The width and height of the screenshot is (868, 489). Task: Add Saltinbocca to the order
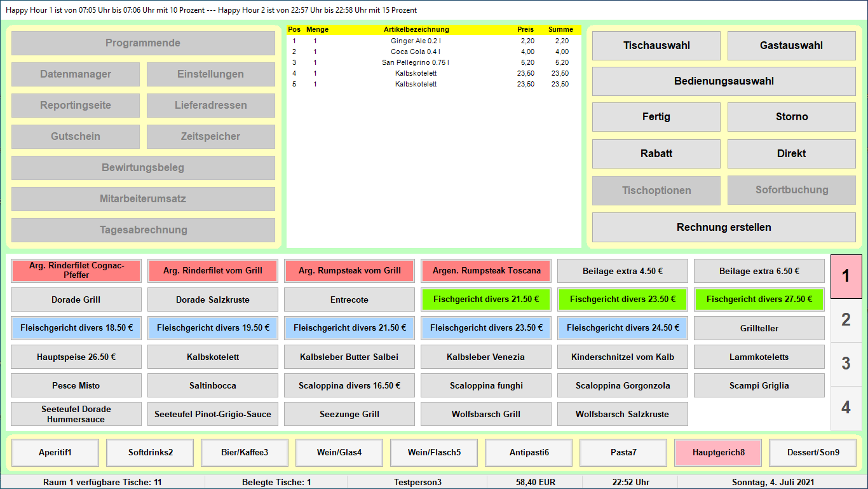tap(213, 386)
